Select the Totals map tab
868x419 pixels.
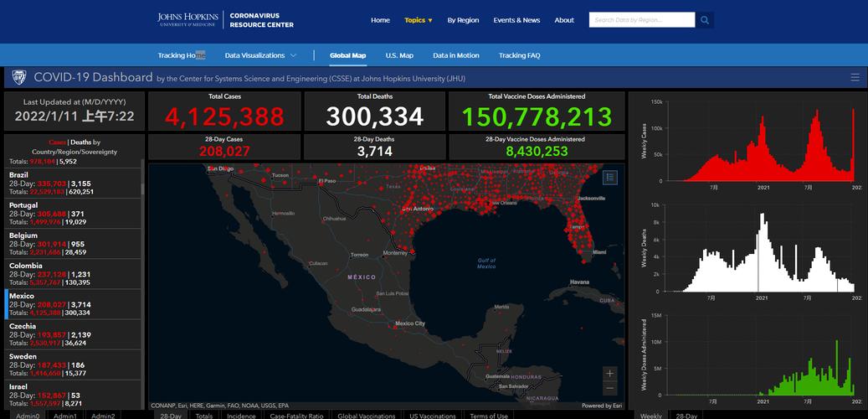coord(204,415)
